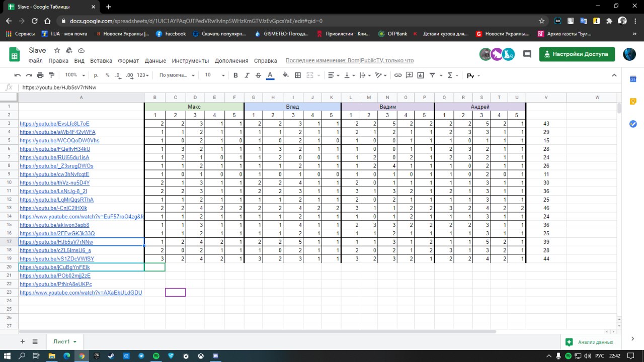Image resolution: width=644 pixels, height=362 pixels.
Task: Insert a comment
Action: [409, 75]
